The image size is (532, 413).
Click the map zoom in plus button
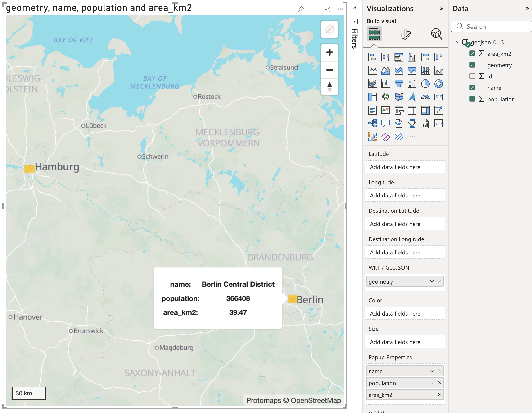tap(329, 52)
